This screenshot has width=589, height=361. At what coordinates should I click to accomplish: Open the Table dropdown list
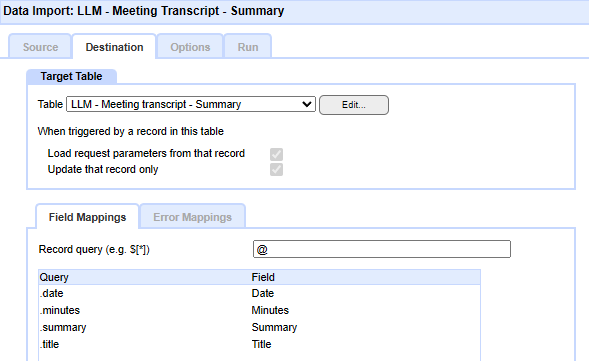point(191,104)
